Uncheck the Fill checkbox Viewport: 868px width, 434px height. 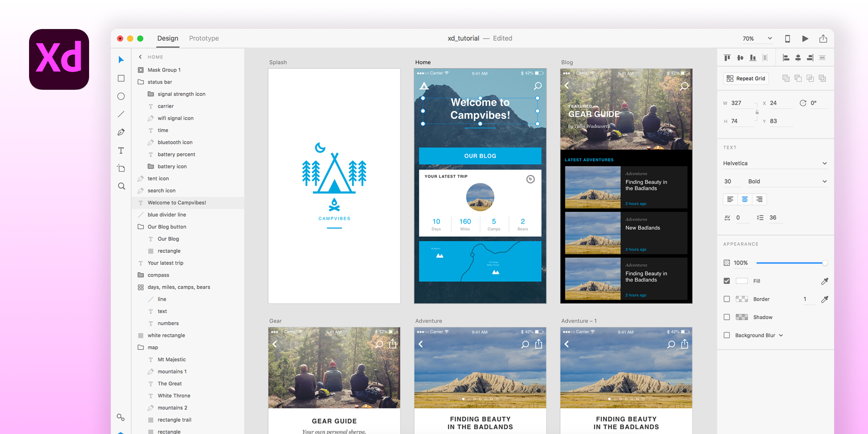click(x=727, y=281)
